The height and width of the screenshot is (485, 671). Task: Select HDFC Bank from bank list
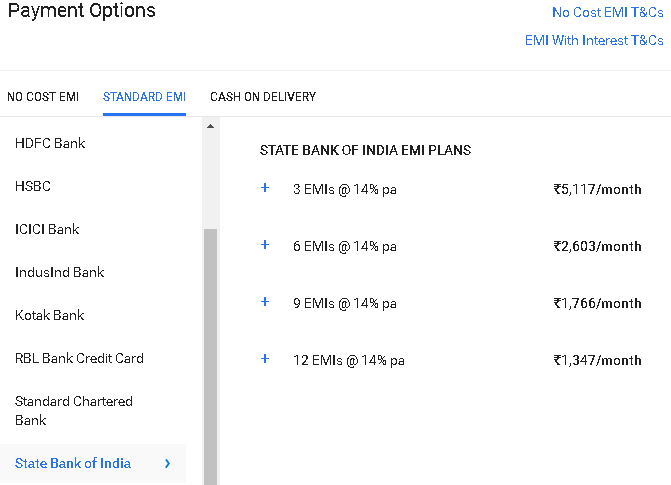pyautogui.click(x=50, y=143)
